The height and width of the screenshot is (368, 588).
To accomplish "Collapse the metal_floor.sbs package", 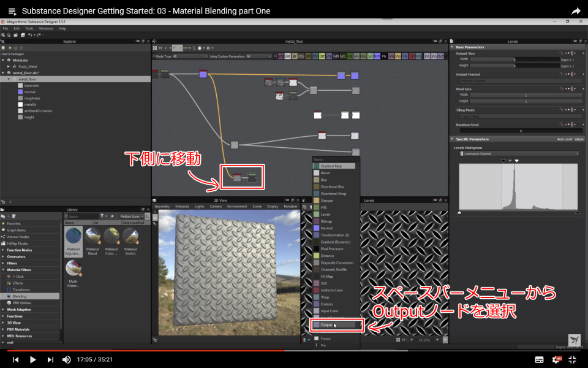I will (3, 73).
